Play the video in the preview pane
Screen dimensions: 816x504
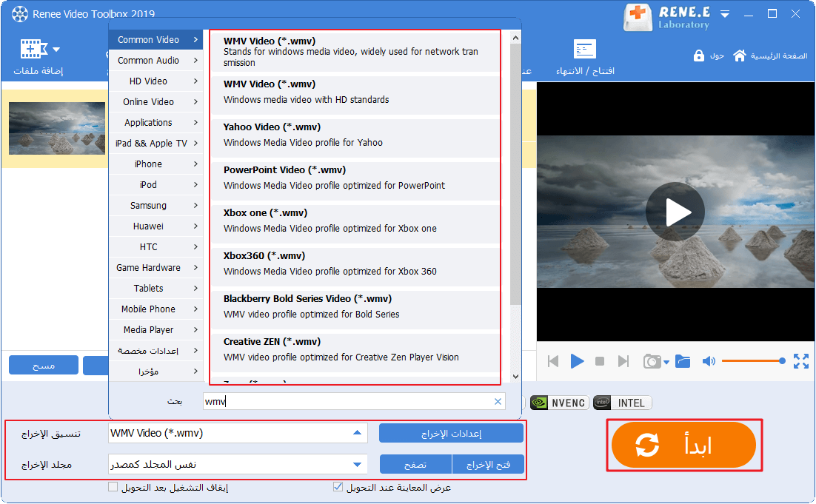(x=675, y=212)
